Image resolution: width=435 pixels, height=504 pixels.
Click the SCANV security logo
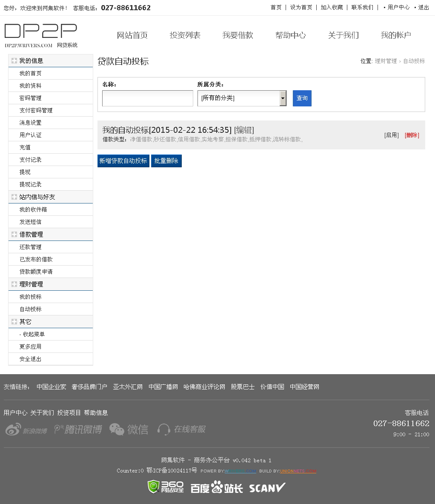coord(267,487)
